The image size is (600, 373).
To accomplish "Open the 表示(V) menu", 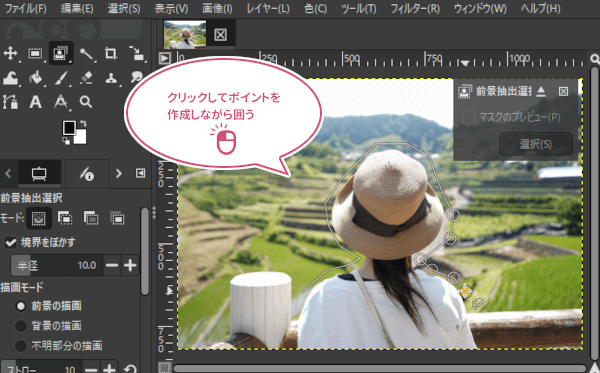I will click(x=171, y=8).
